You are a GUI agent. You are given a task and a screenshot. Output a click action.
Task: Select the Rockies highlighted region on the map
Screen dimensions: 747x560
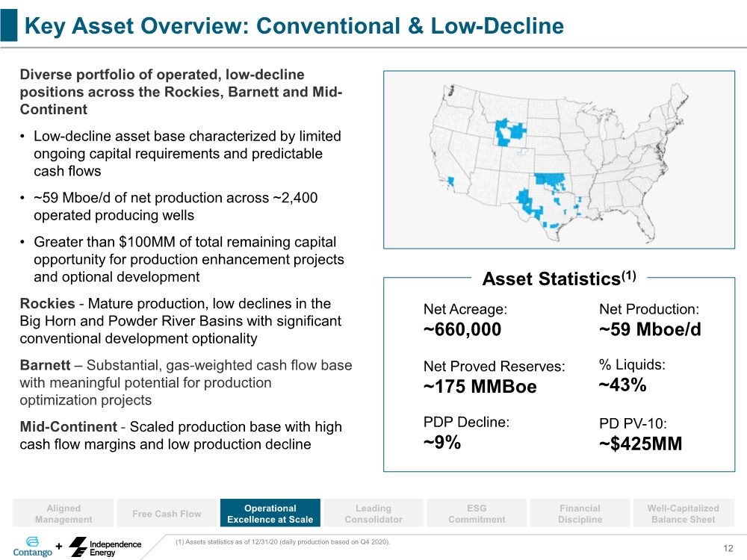click(511, 134)
